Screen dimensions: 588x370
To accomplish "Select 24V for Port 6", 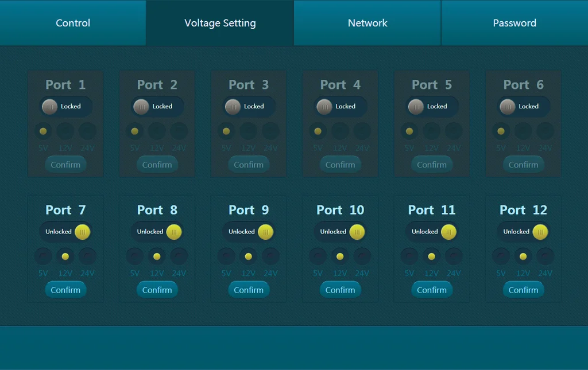I will [x=545, y=131].
